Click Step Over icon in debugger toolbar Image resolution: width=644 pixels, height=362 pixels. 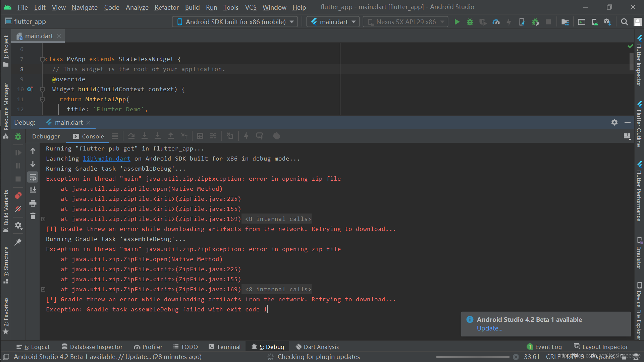[x=131, y=136]
